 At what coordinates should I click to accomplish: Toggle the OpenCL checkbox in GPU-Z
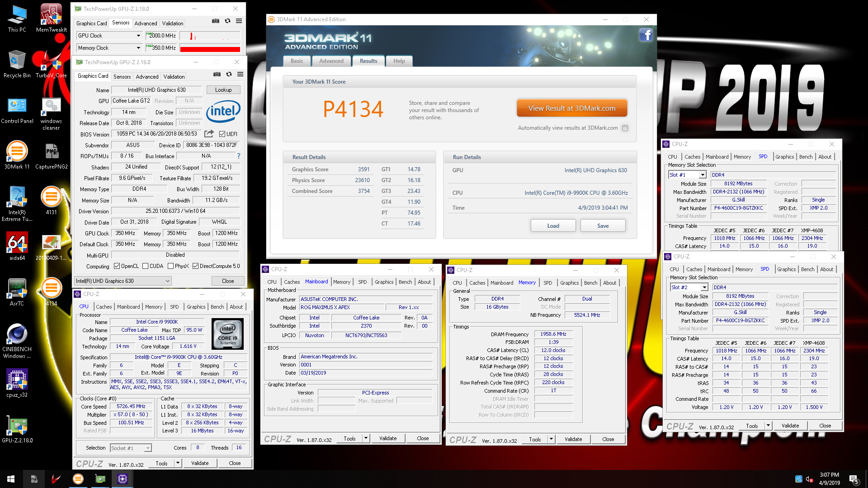click(x=117, y=266)
